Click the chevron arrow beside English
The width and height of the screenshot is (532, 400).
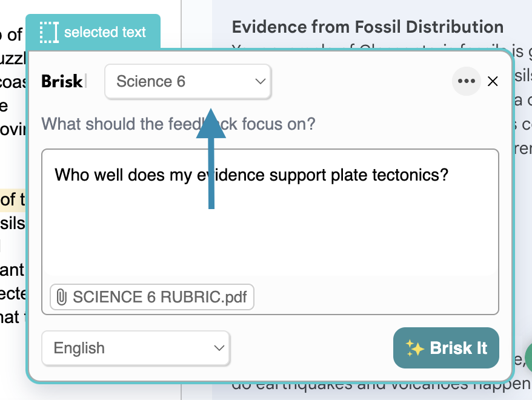(219, 348)
